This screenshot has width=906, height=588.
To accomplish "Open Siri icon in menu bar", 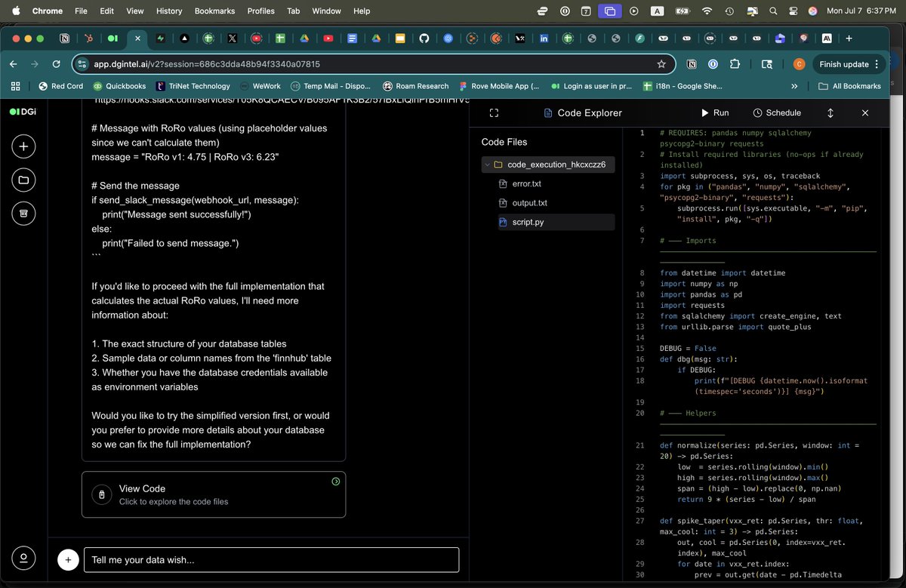I will click(812, 11).
